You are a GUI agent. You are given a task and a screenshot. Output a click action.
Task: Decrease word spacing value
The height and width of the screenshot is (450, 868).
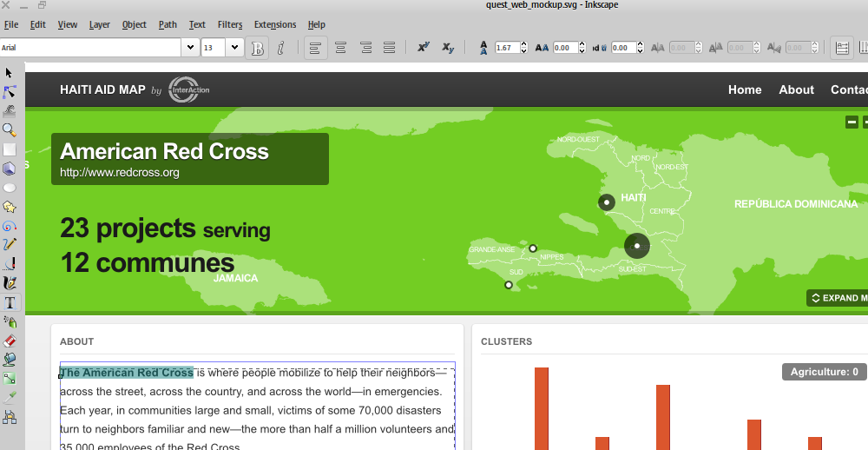click(641, 51)
